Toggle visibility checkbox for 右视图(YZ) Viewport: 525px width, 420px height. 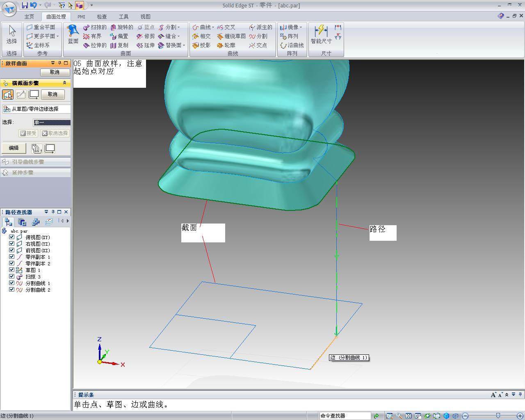(12, 244)
